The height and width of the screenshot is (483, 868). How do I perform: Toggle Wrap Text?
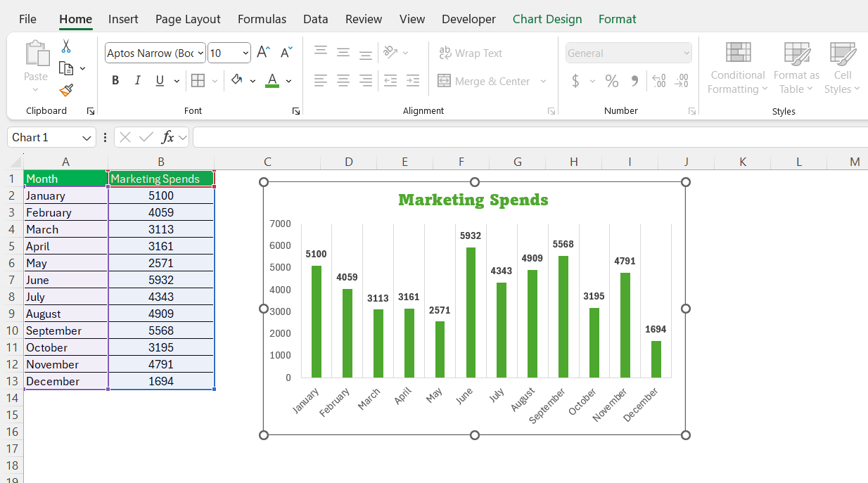tap(471, 53)
